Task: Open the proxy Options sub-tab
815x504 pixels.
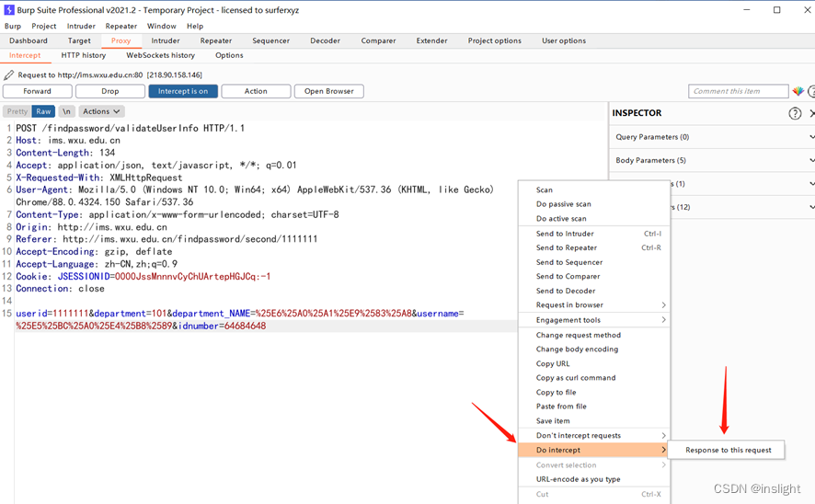Action: point(229,55)
